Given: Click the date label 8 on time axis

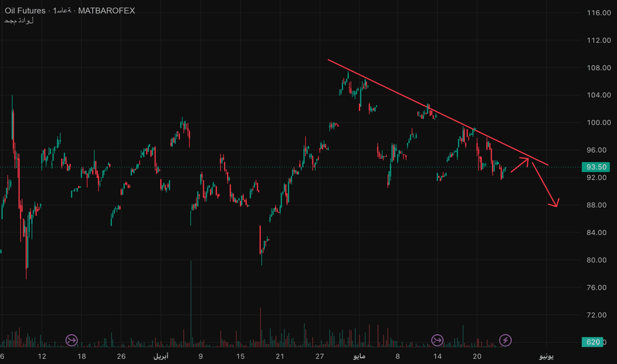Looking at the screenshot, I should click(397, 356).
